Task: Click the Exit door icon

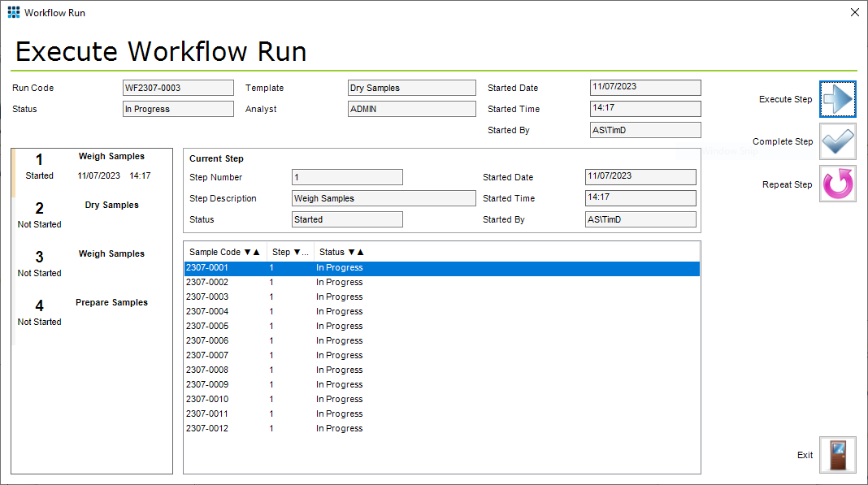Action: 838,455
